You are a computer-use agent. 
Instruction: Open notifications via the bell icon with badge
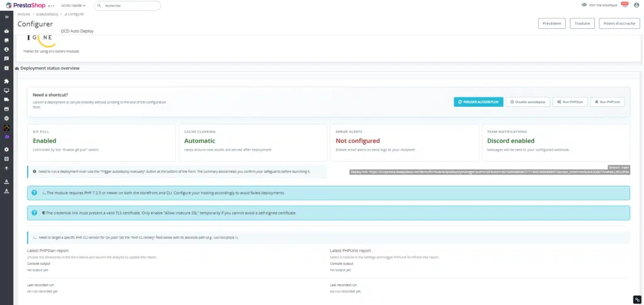[625, 5]
